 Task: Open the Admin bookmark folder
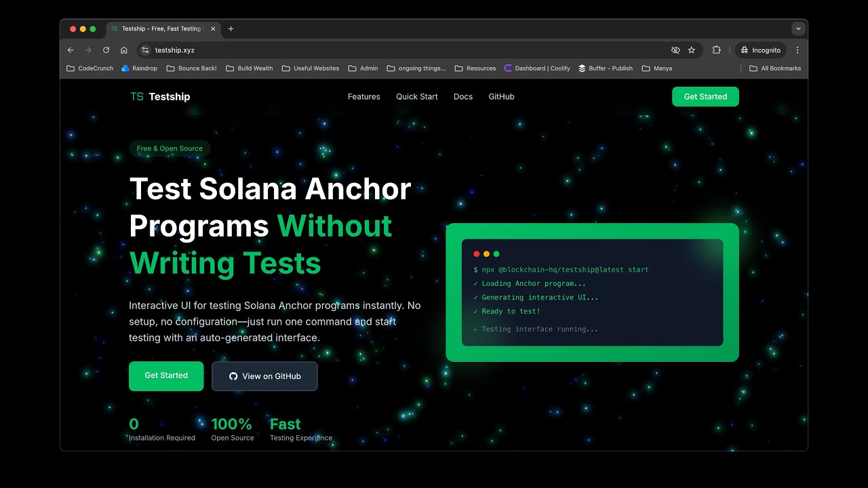coord(363,68)
